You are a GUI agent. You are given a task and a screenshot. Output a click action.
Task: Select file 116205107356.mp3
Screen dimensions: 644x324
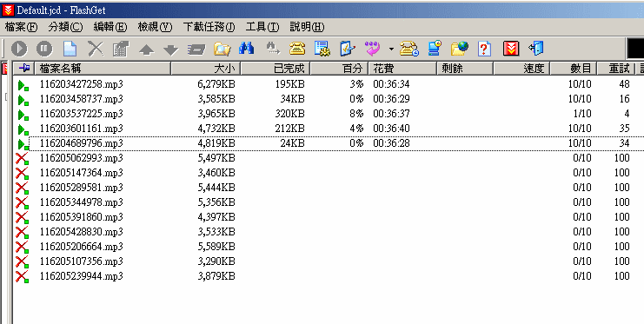click(x=82, y=261)
